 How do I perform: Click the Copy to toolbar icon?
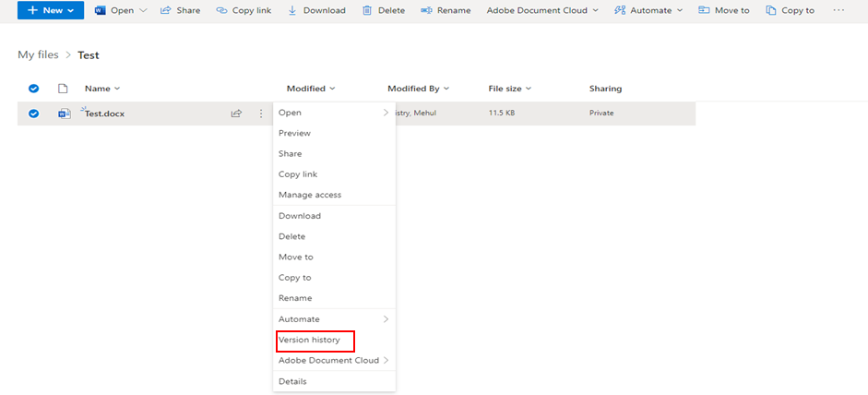[771, 10]
